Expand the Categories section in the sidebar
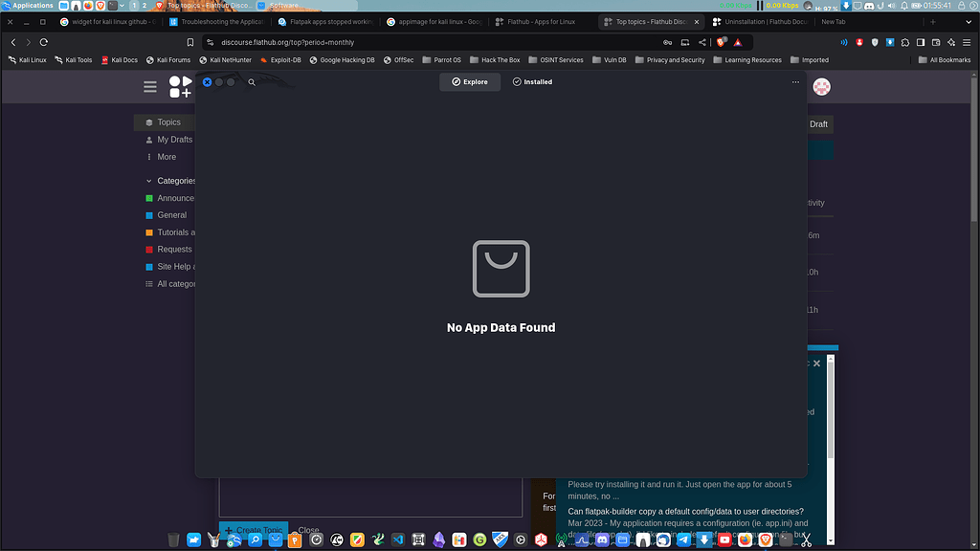The width and height of the screenshot is (980, 551). click(147, 180)
